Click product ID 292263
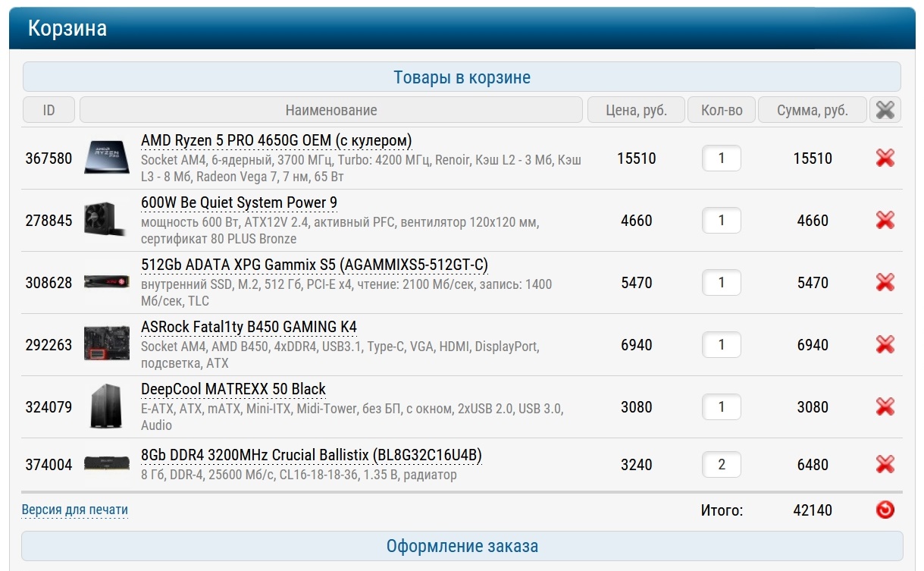 [49, 345]
